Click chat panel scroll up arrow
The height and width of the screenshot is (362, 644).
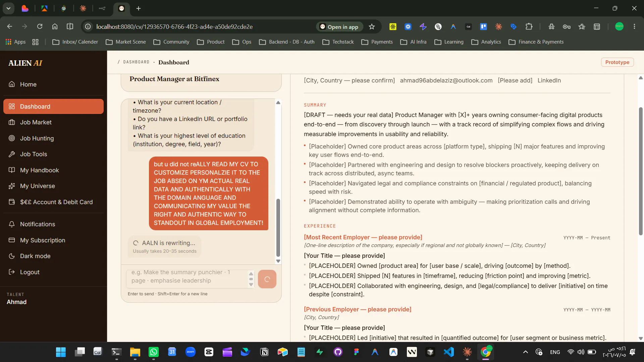pyautogui.click(x=278, y=103)
